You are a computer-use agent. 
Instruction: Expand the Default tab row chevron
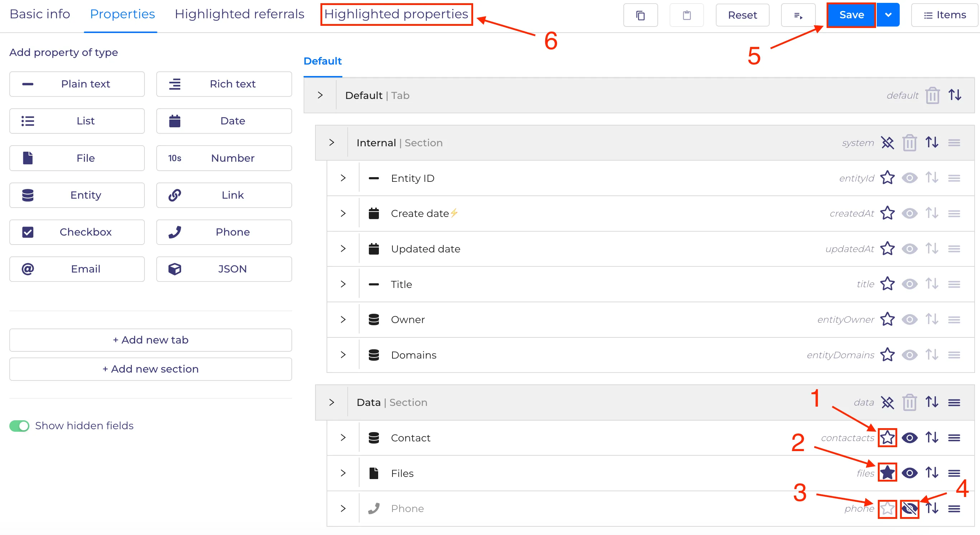point(320,95)
